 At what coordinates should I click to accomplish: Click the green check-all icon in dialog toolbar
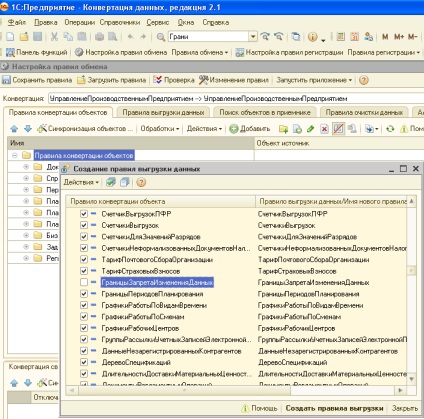(111, 182)
